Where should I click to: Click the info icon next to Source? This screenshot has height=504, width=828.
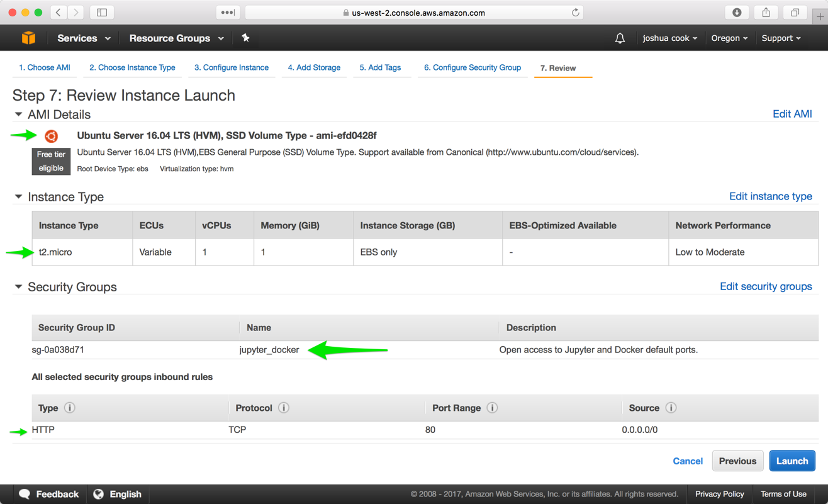[x=671, y=408]
